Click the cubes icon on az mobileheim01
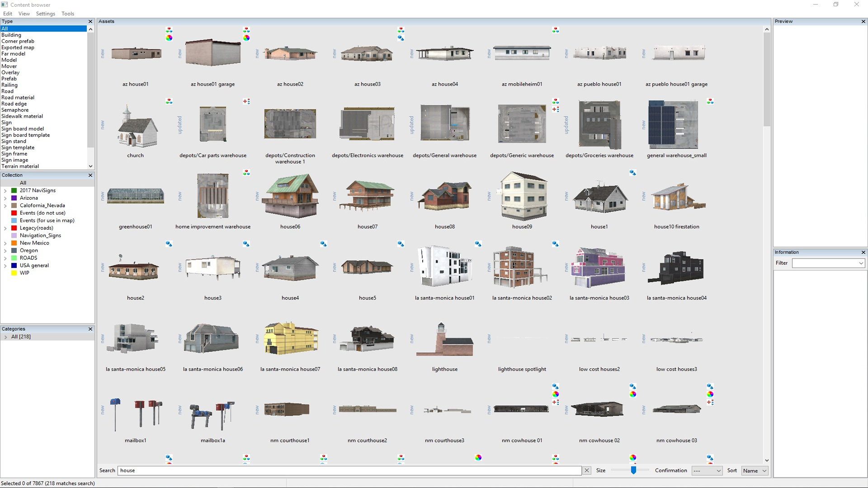868x488 pixels. click(x=556, y=30)
